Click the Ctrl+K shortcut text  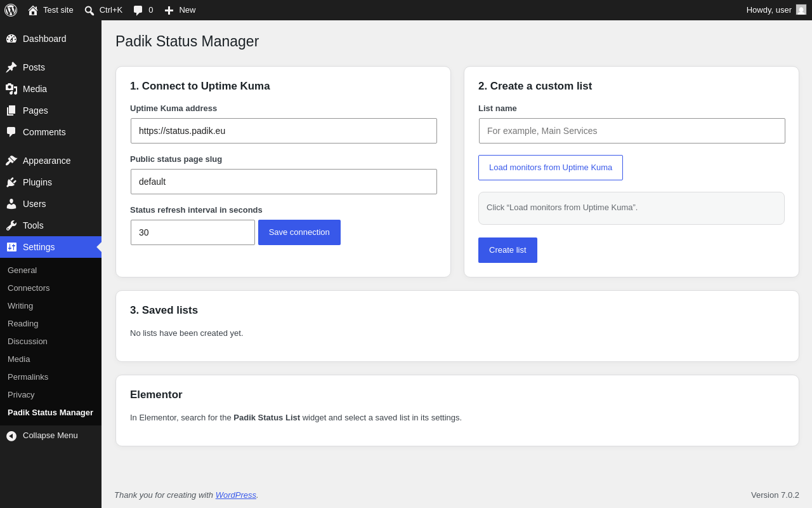[x=111, y=10]
